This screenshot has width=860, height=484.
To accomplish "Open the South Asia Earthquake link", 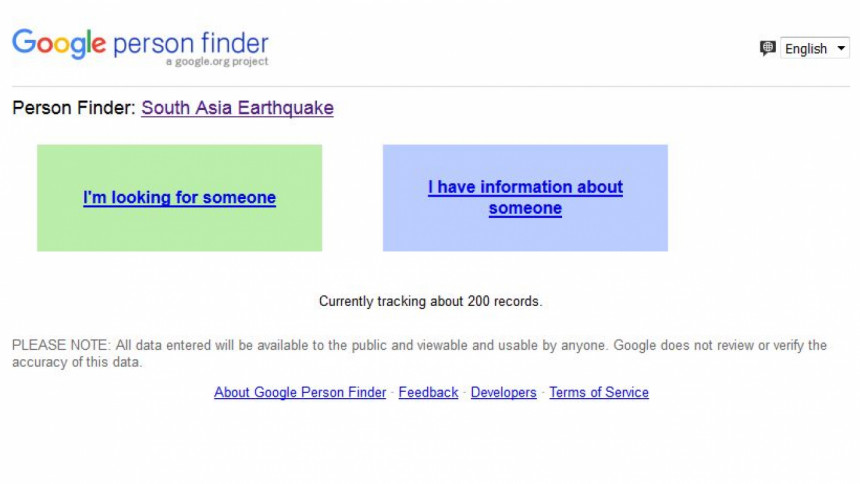I will [237, 108].
